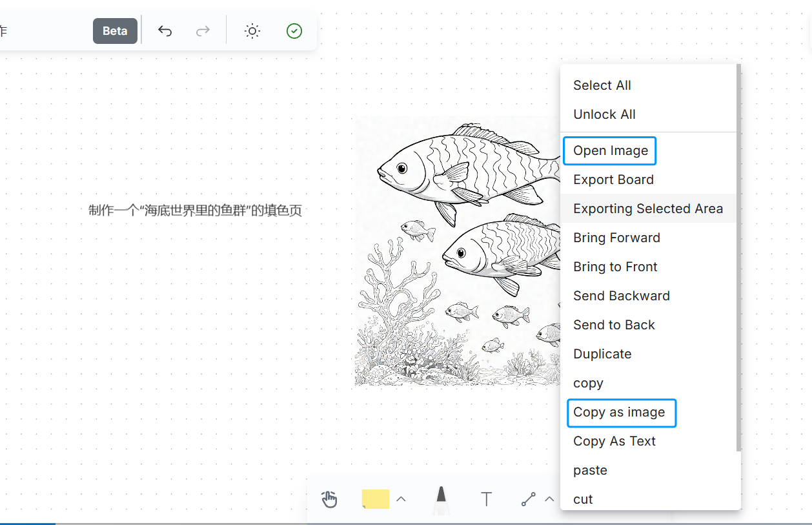Select the yellow sticky note tool
This screenshot has height=525, width=812.
tap(376, 499)
